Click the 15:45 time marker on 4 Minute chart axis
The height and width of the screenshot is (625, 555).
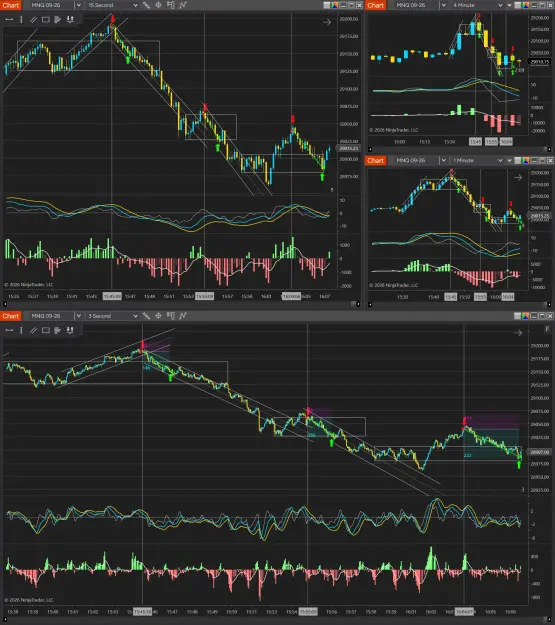(475, 142)
